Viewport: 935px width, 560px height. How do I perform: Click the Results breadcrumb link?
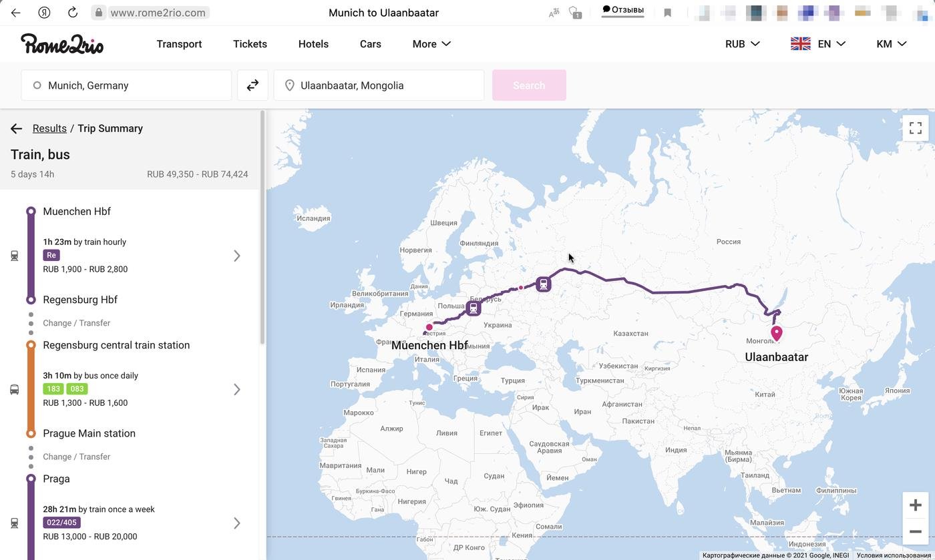pyautogui.click(x=49, y=129)
